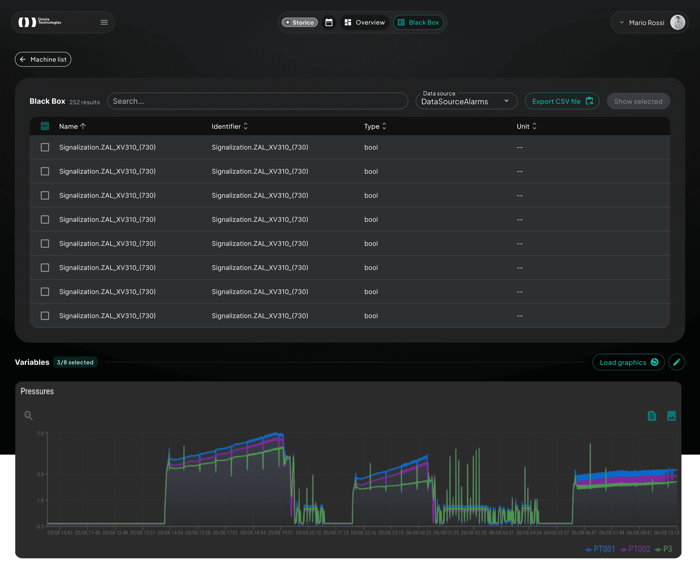This screenshot has height=588, width=700.
Task: Click Export CSV file button
Action: [562, 101]
